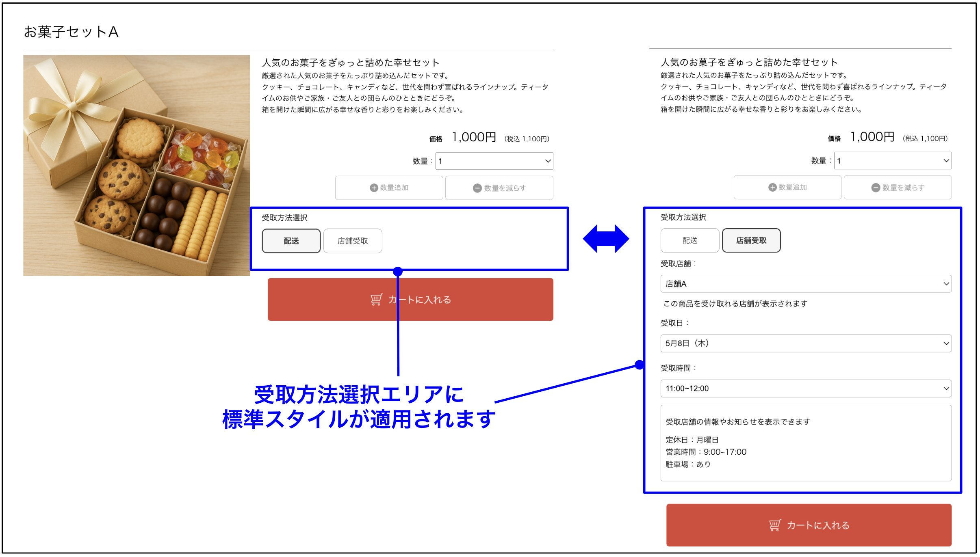This screenshot has width=980, height=557.
Task: Click the right (税込 1,100円) text
Action: (x=926, y=138)
